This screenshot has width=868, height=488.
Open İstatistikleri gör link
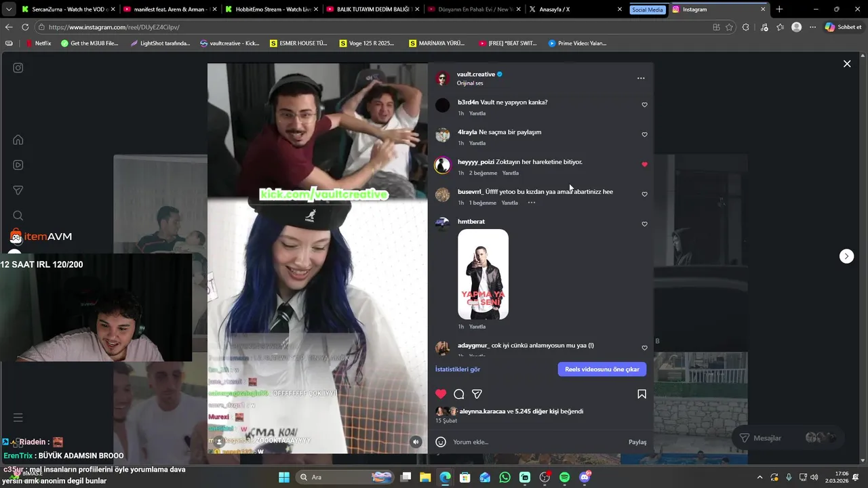click(x=458, y=369)
